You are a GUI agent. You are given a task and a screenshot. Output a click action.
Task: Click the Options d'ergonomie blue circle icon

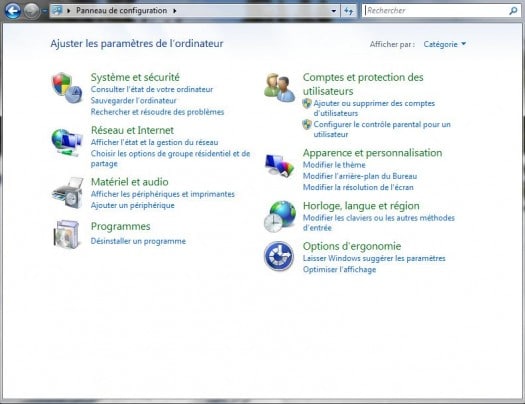click(x=279, y=256)
